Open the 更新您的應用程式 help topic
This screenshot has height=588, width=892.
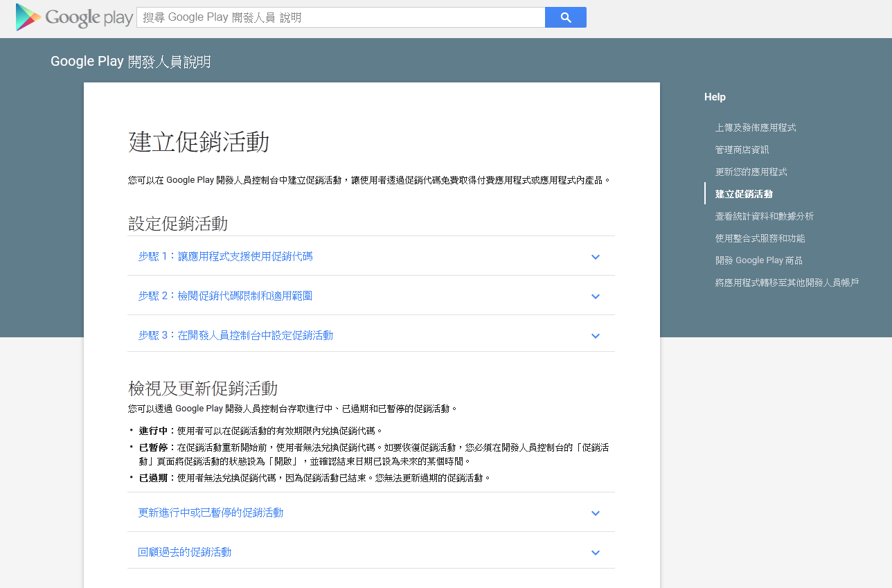[750, 171]
